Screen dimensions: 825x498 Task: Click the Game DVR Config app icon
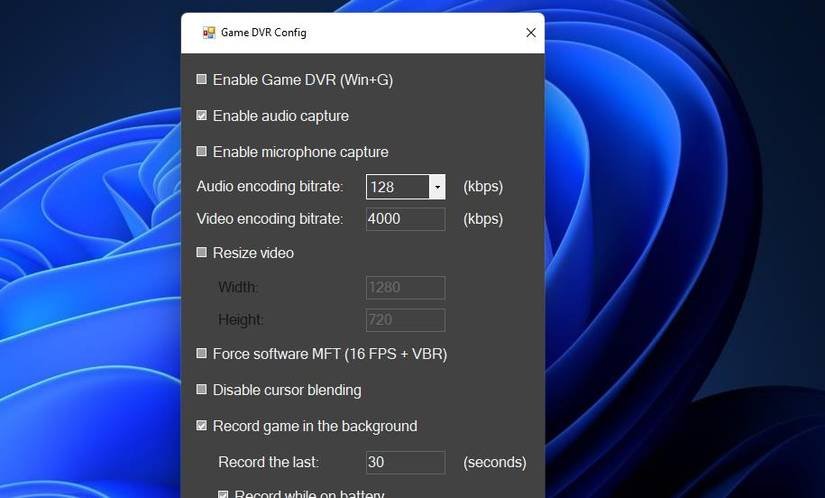[x=209, y=33]
